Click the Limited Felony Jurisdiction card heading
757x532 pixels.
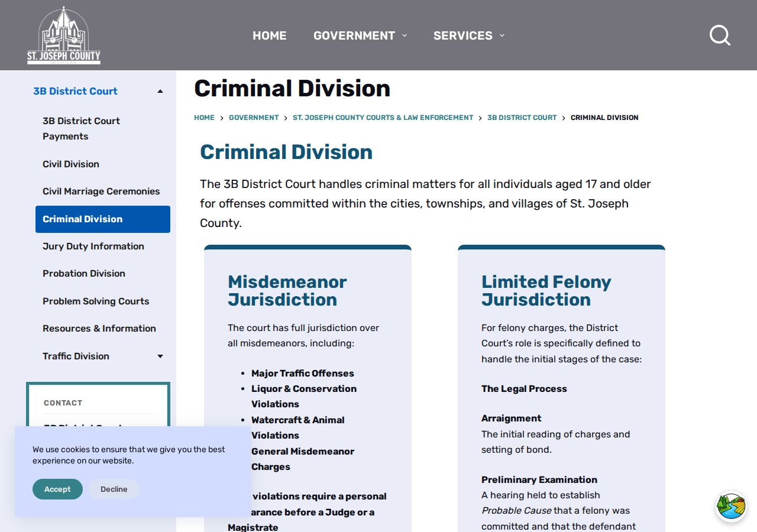tap(546, 291)
